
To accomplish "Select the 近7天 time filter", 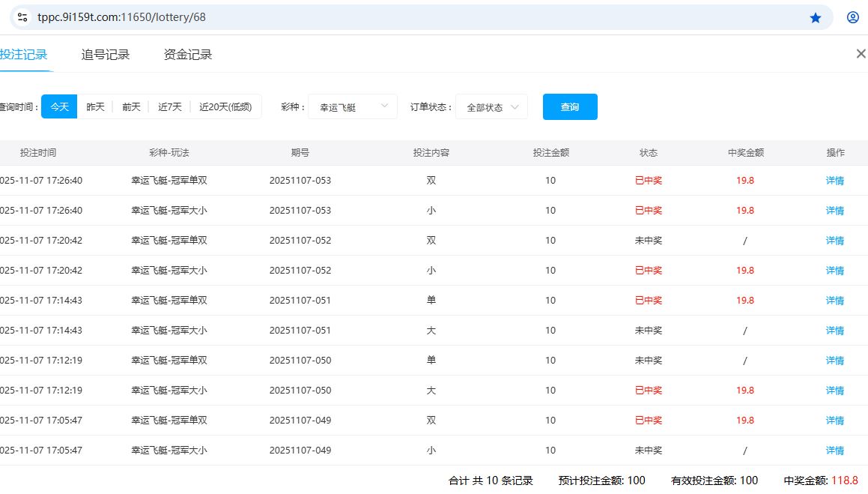I will coord(169,107).
